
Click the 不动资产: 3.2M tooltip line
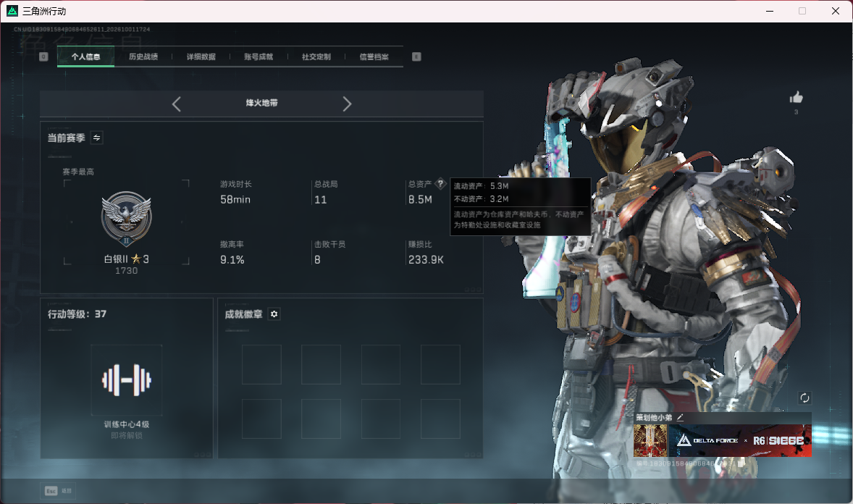(482, 199)
